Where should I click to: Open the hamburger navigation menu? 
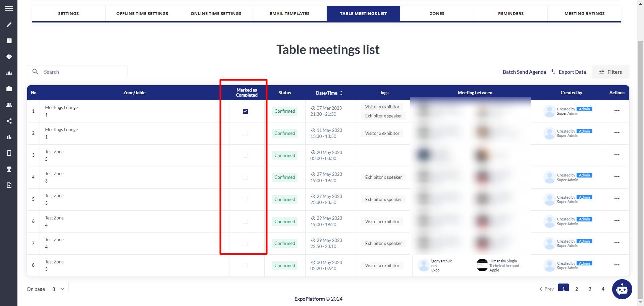[x=9, y=8]
